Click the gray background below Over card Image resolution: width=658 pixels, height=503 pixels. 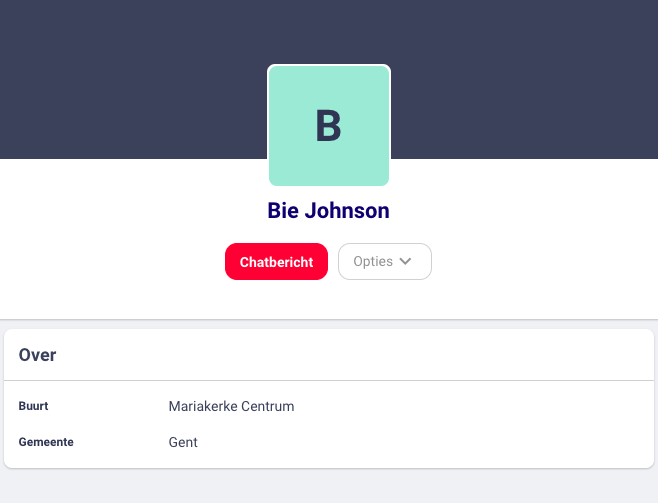point(328,486)
